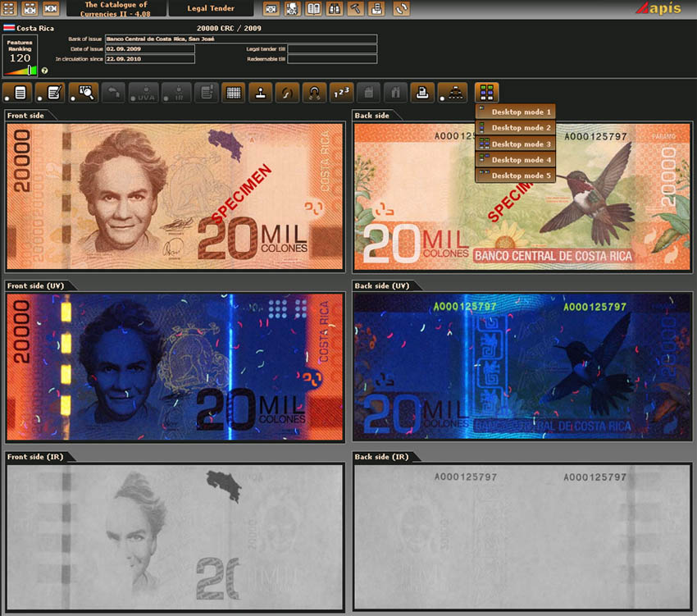Click the apis logo
Screen dimensions: 697x616
(x=658, y=8)
